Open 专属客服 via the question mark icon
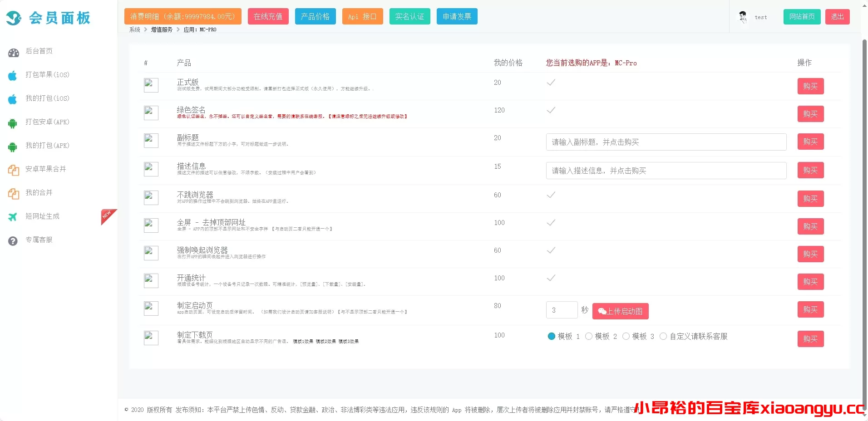 (13, 240)
